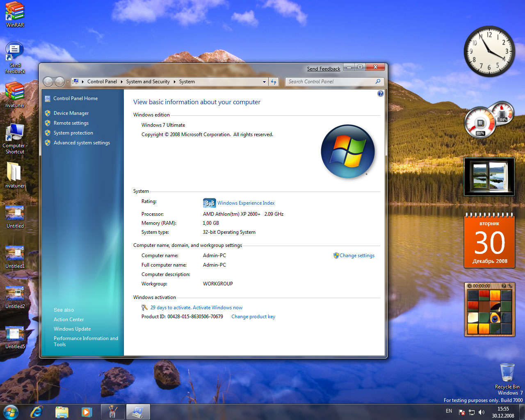Launch Internet Explorer from the taskbar

click(x=37, y=412)
